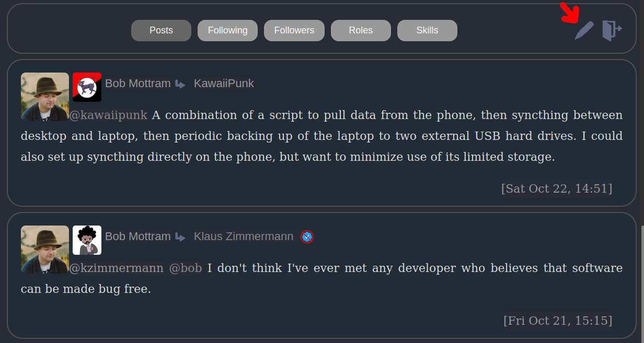The width and height of the screenshot is (644, 343).
Task: Click the logout door icon
Action: coord(612,30)
